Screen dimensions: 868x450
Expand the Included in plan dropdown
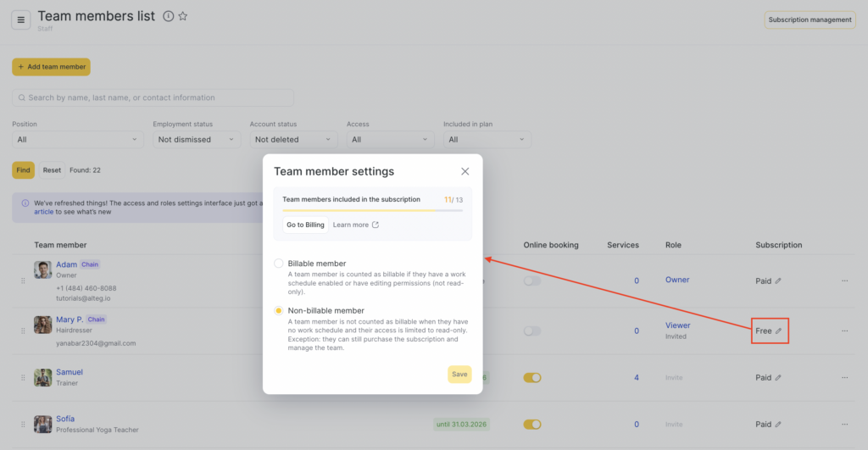coord(487,140)
